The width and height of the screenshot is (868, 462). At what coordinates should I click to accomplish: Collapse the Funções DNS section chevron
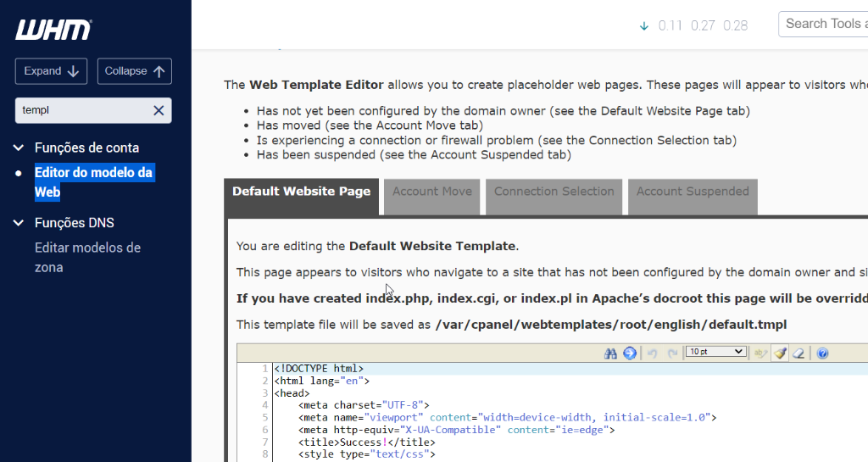(x=19, y=223)
